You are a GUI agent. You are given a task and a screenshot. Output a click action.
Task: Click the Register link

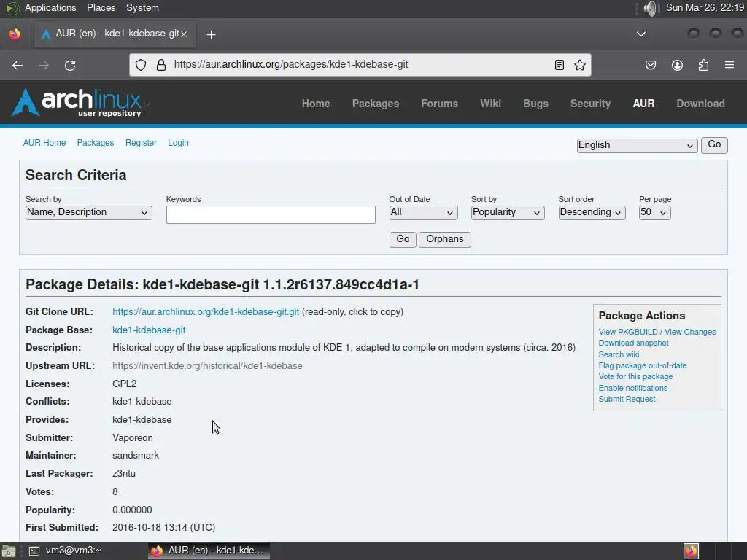(141, 143)
